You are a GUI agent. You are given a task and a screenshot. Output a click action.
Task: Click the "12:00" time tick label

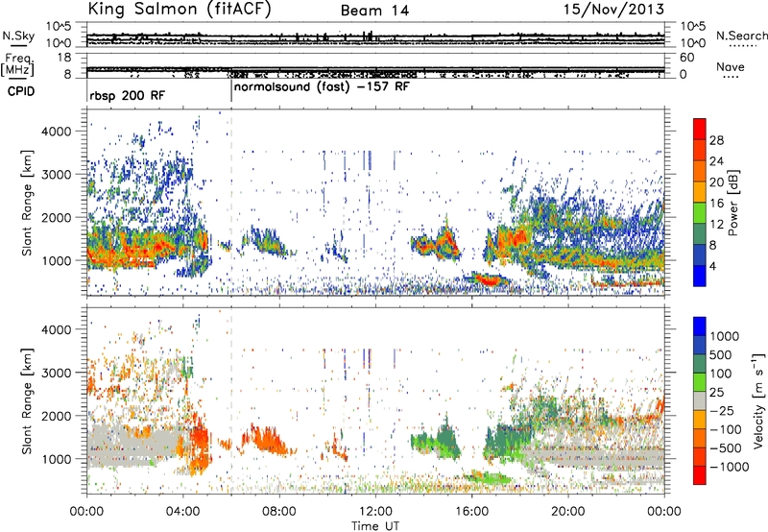[375, 512]
